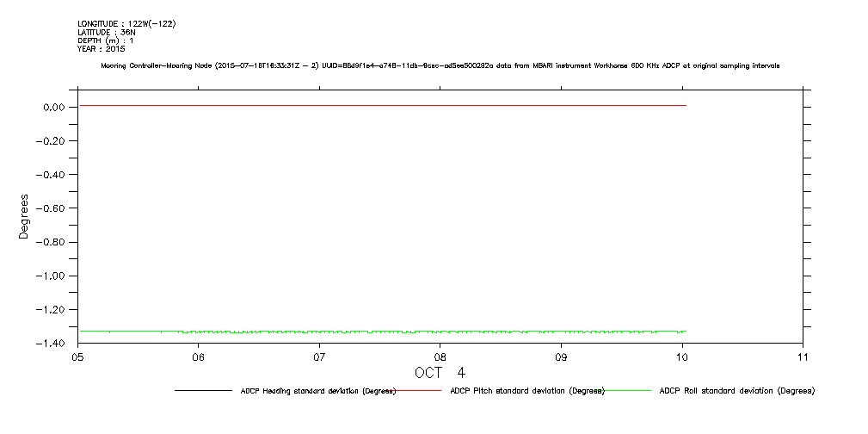868x434 pixels.
Task: Click the ADCP Pitch standard deviation legend label
Action: point(527,391)
